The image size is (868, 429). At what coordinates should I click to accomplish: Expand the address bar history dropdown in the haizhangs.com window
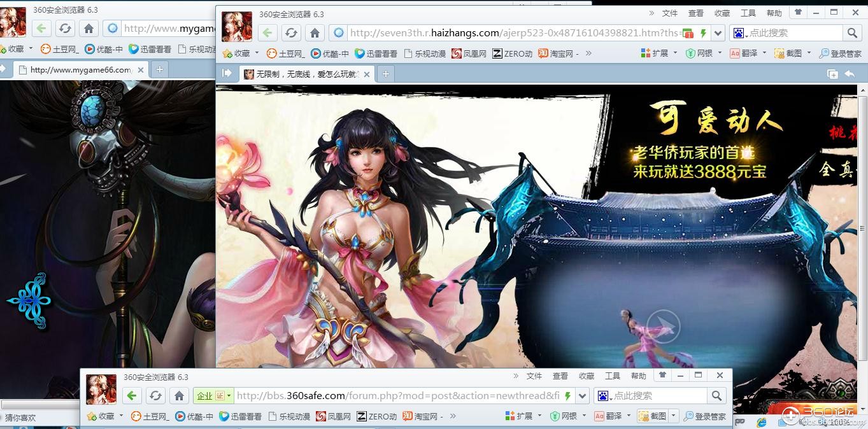(x=718, y=33)
